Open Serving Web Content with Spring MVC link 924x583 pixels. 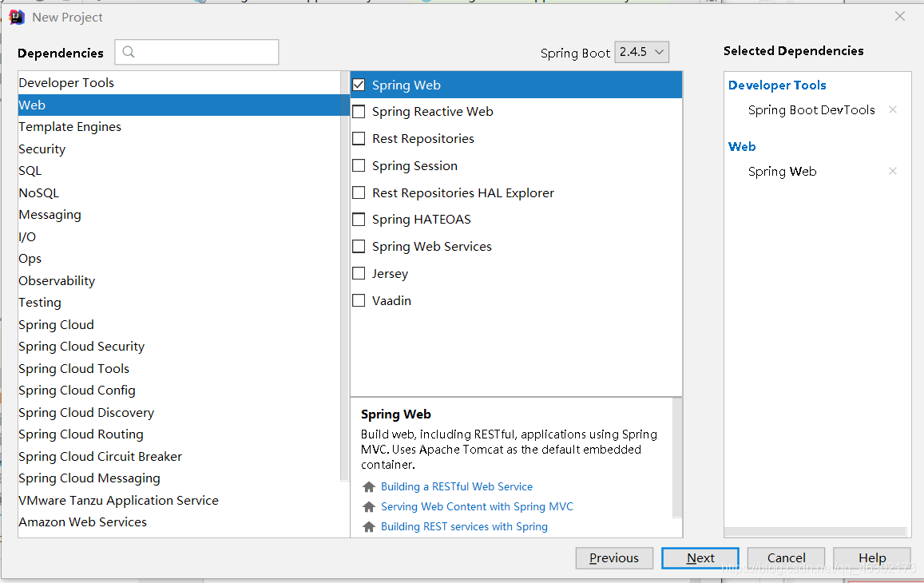tap(477, 507)
